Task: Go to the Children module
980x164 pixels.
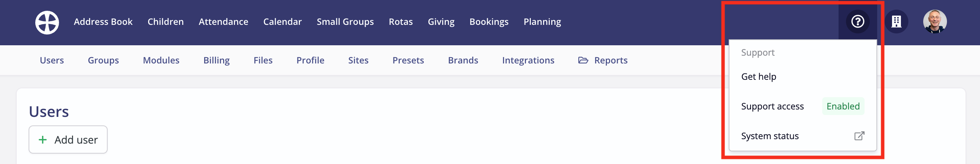Action: tap(166, 22)
